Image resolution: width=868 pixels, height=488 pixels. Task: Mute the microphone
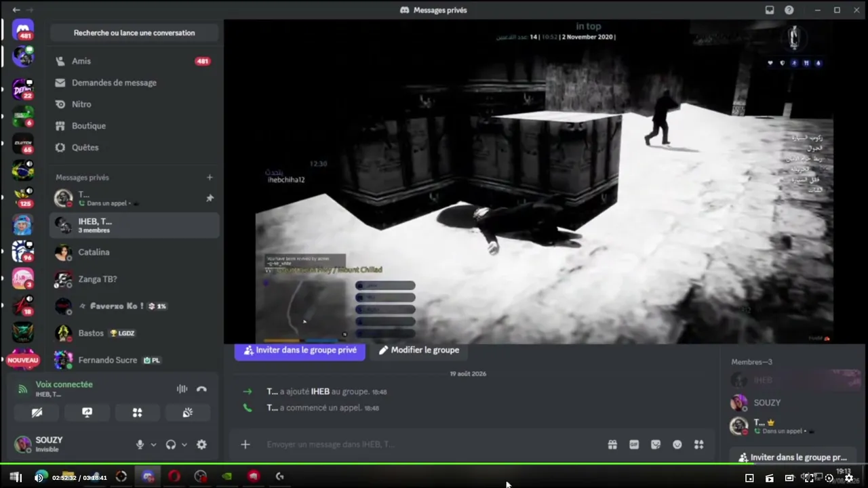point(140,445)
